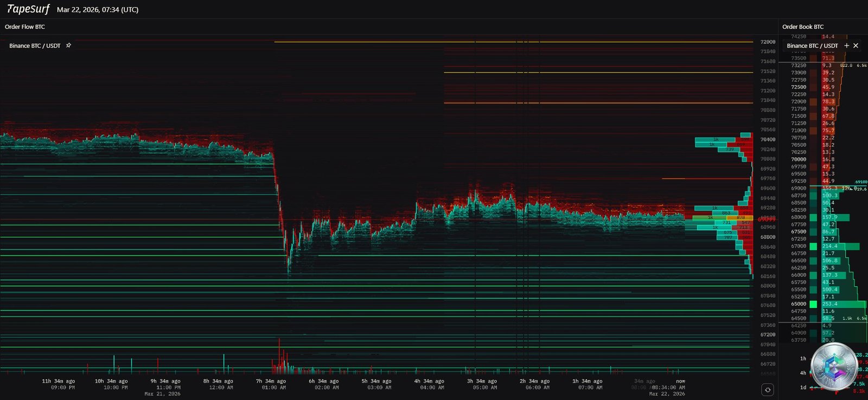Open the Order Book BTC panel title

803,27
